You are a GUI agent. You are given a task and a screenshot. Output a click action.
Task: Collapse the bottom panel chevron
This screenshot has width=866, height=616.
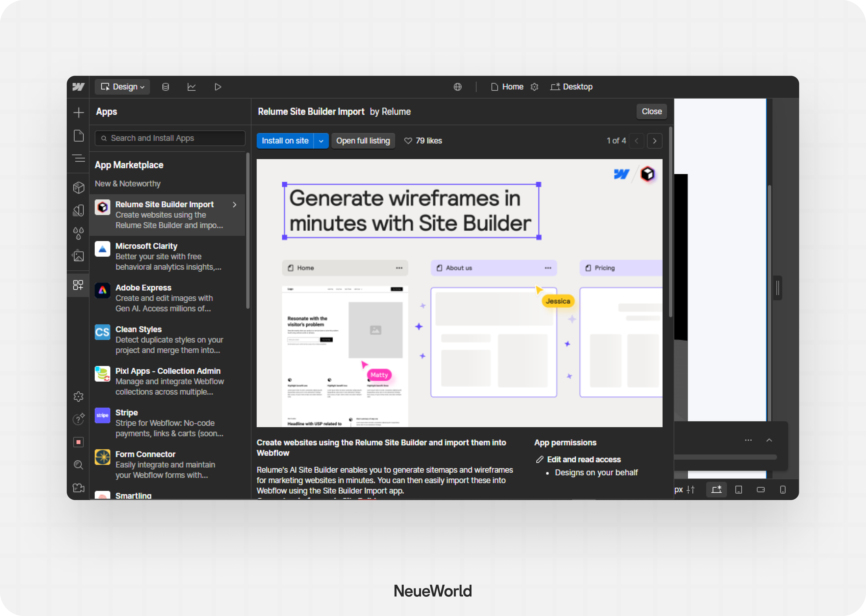click(x=769, y=440)
